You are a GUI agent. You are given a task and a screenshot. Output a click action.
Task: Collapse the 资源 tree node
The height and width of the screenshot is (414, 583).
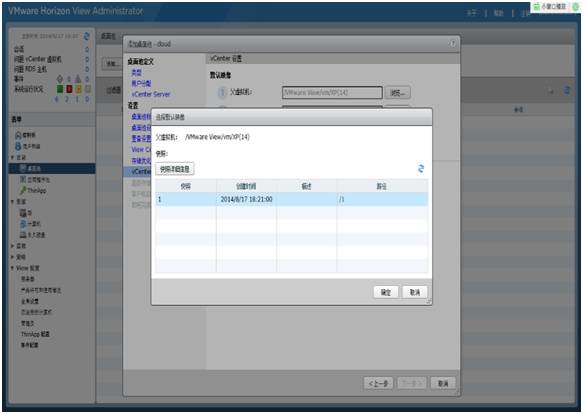pos(12,202)
